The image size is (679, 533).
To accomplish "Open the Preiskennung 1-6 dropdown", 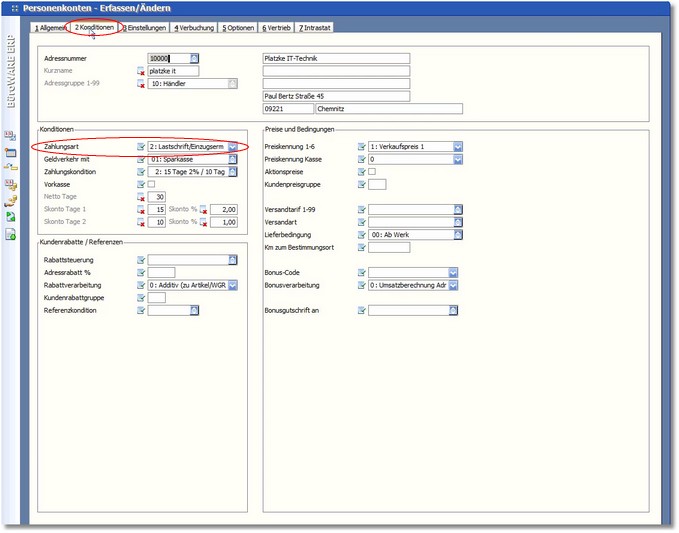I will point(457,147).
